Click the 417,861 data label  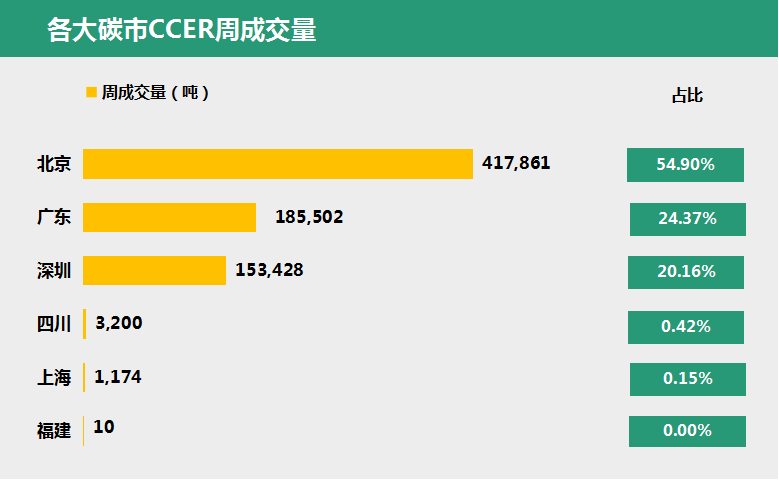pos(516,163)
